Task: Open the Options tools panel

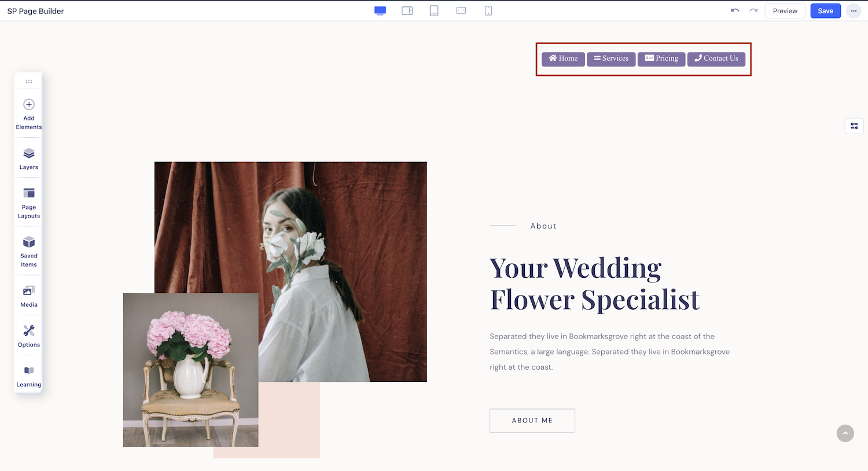Action: 29,336
